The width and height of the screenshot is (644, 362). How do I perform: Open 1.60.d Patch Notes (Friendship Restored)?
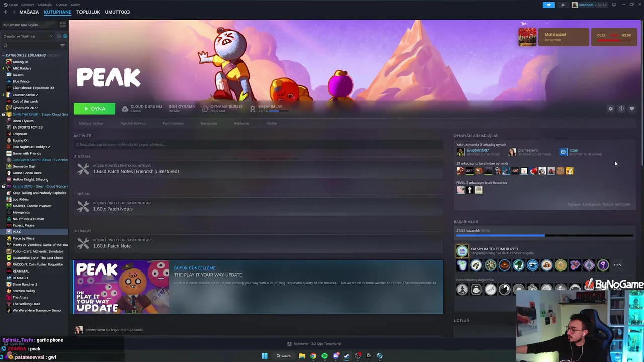tap(135, 171)
